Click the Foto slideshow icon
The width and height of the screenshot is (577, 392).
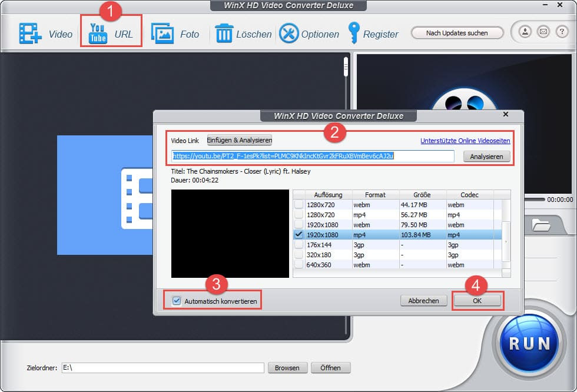(x=163, y=34)
